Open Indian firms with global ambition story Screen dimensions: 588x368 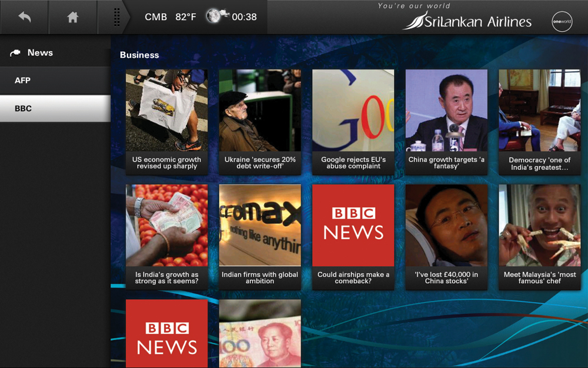tap(260, 237)
